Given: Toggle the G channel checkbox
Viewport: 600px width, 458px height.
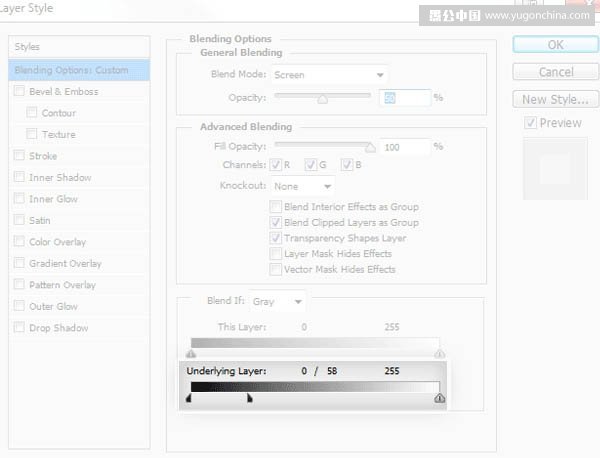Looking at the screenshot, I should (310, 165).
